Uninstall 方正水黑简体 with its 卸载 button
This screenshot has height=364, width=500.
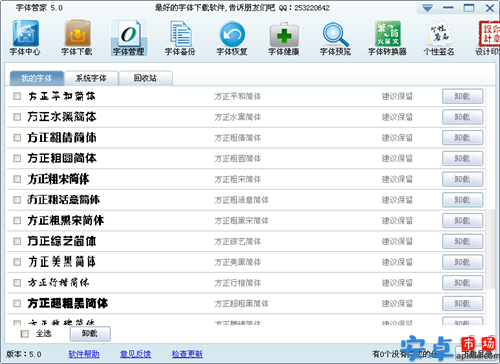(462, 117)
